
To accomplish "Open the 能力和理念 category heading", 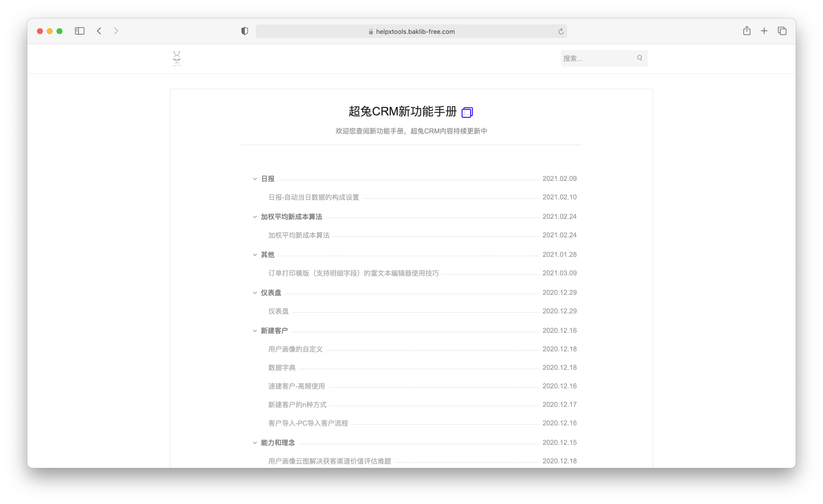I will tap(278, 443).
